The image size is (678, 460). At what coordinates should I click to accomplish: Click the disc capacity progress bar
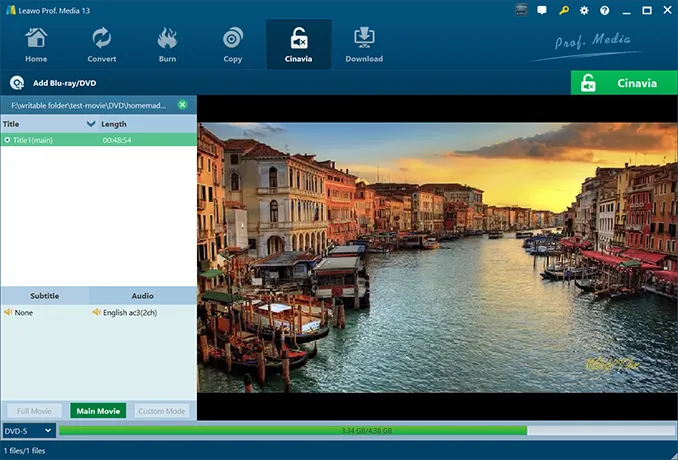(x=365, y=431)
